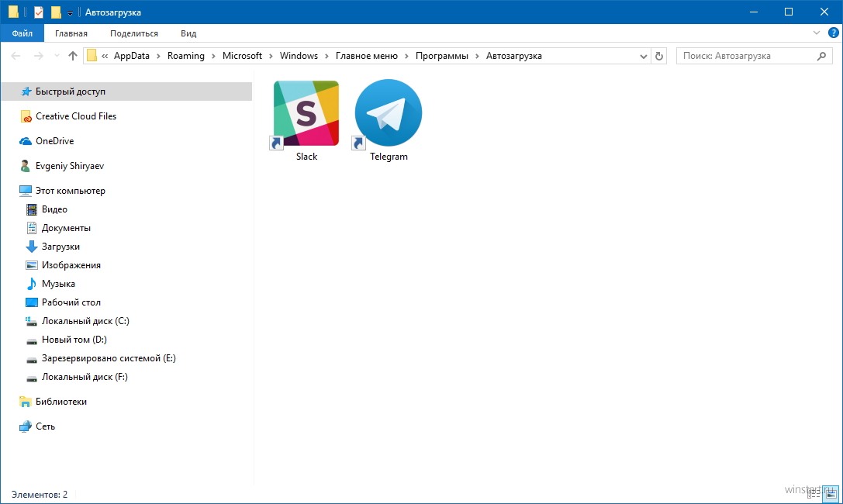Click the search magnifier icon
Screen dimensions: 843x504
point(821,56)
